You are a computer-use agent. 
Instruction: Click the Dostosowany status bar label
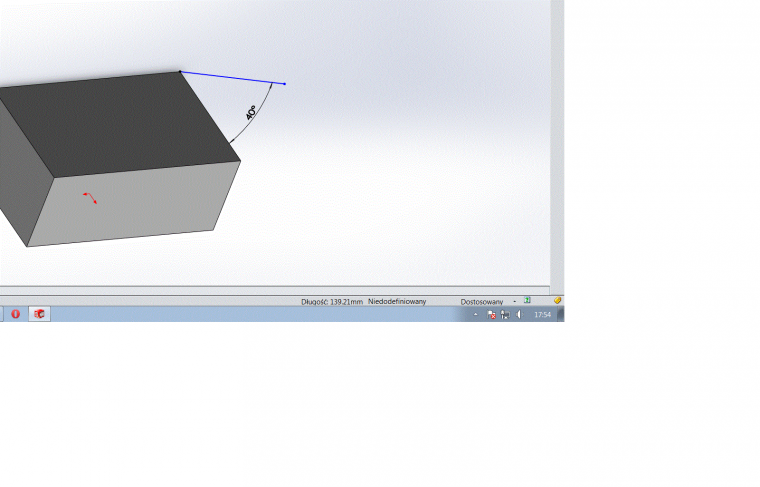[x=482, y=301]
